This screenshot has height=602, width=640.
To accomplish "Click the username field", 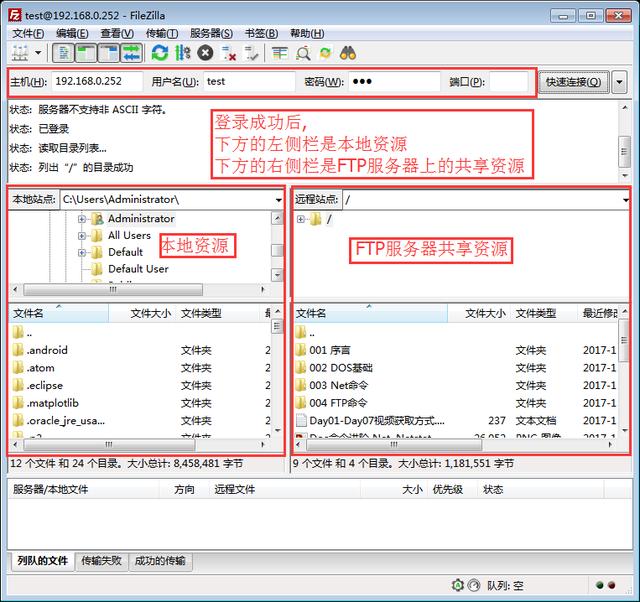I will click(249, 82).
